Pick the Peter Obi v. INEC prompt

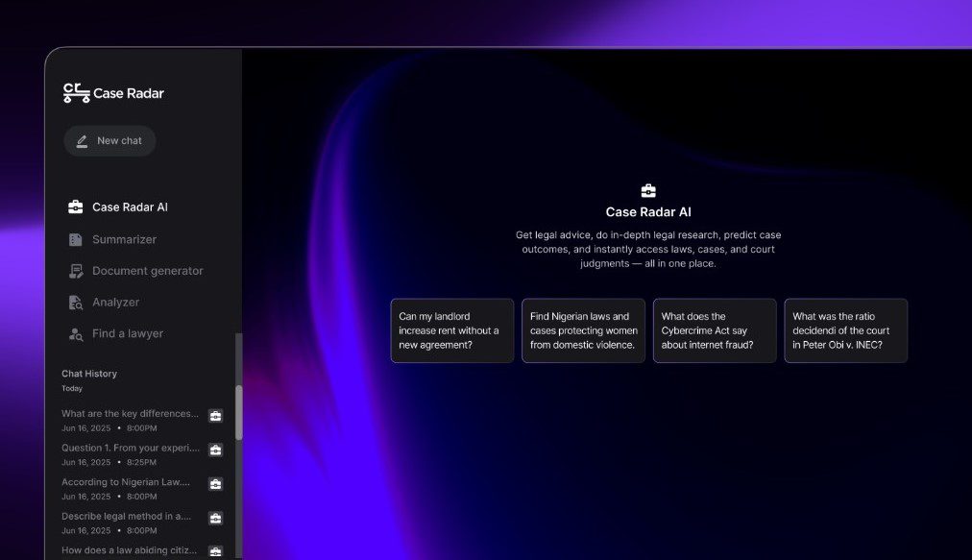(x=845, y=330)
